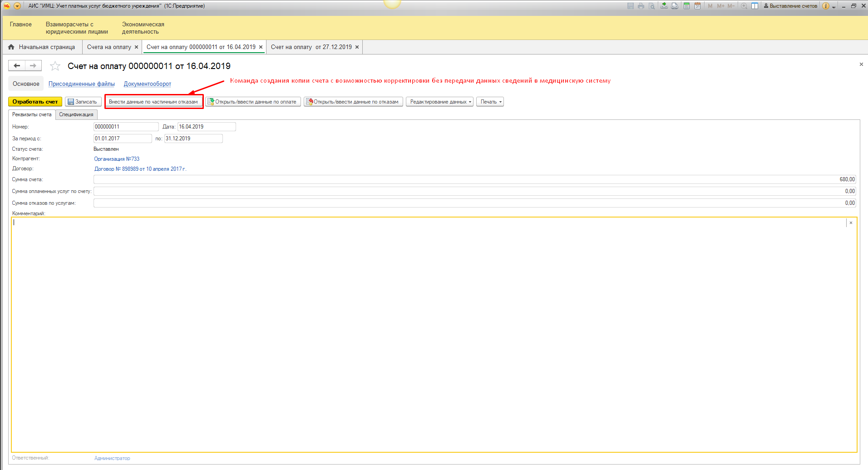Screen dimensions: 868x470
Task: Click the home icon on Начальная страница
Action: [x=11, y=47]
